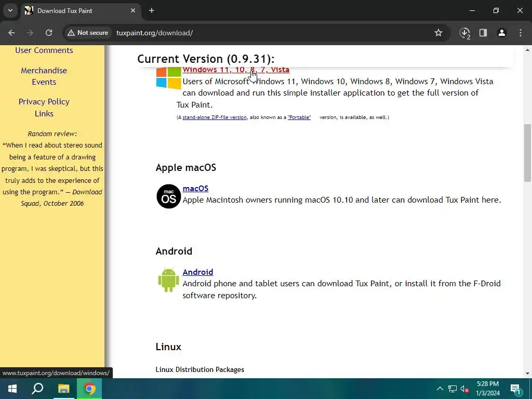
Task: Toggle the Chrome side panel icon
Action: click(483, 33)
